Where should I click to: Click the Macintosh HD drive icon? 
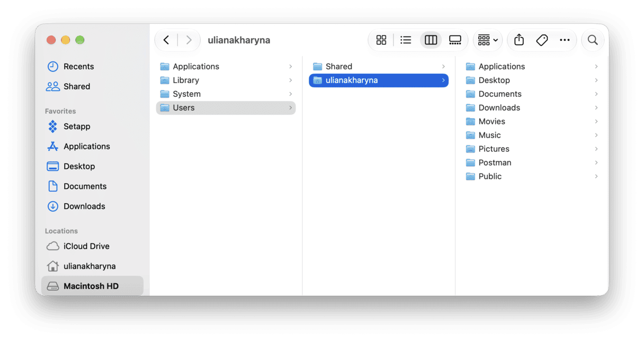click(x=53, y=286)
